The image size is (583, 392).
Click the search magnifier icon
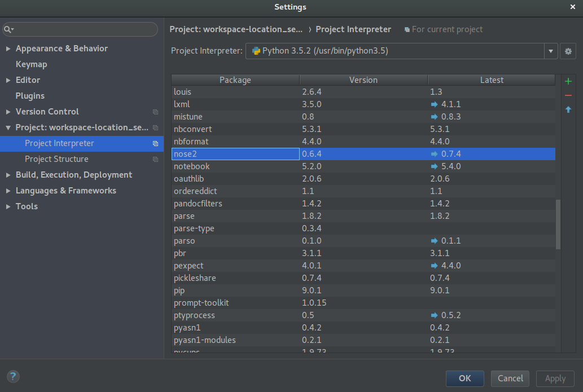click(x=8, y=29)
